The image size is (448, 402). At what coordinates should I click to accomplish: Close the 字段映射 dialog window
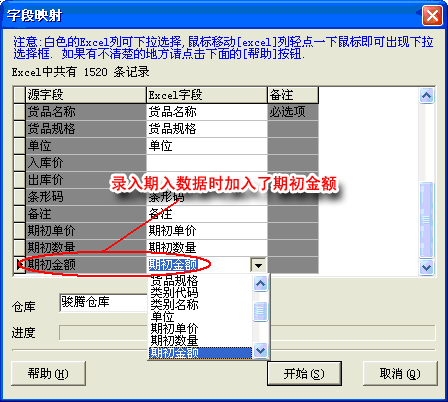(432, 15)
